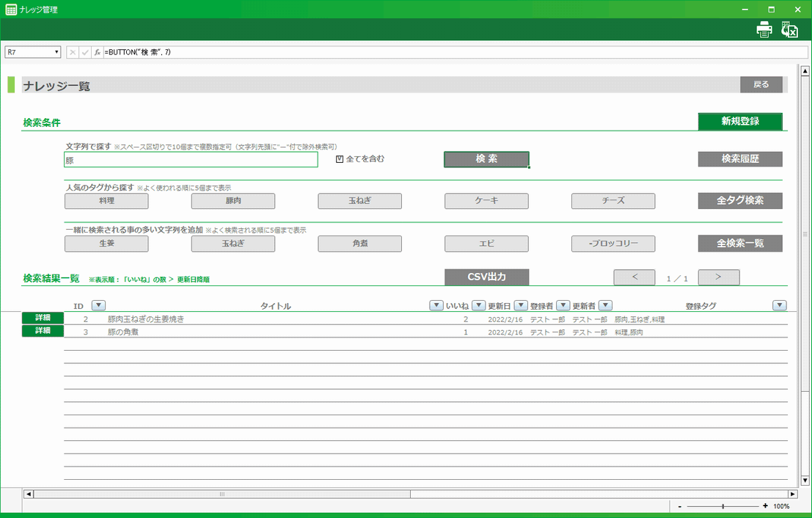Click the printer icon in toolbar

click(764, 30)
